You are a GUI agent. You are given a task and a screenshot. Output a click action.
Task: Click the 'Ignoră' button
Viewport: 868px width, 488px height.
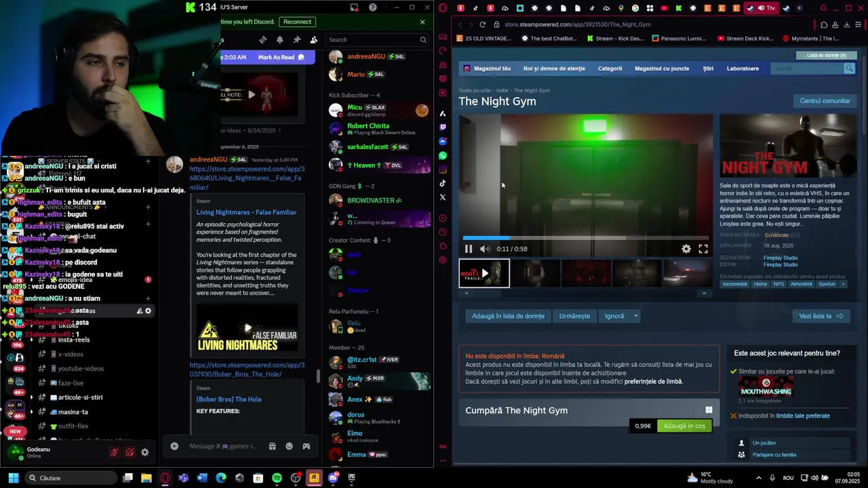click(x=614, y=316)
